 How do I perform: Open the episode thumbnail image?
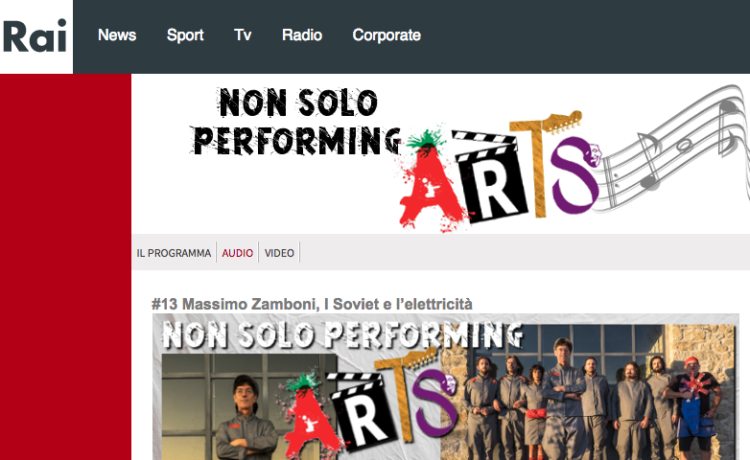pyautogui.click(x=446, y=387)
